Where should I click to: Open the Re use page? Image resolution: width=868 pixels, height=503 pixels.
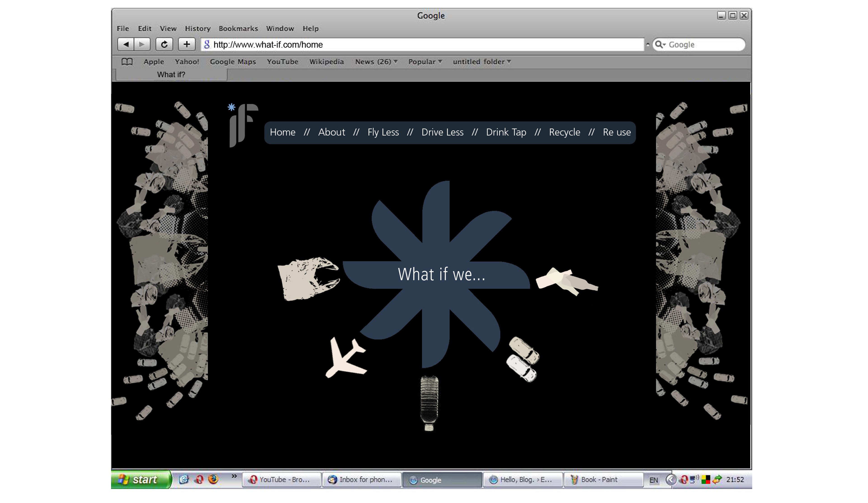pos(617,132)
